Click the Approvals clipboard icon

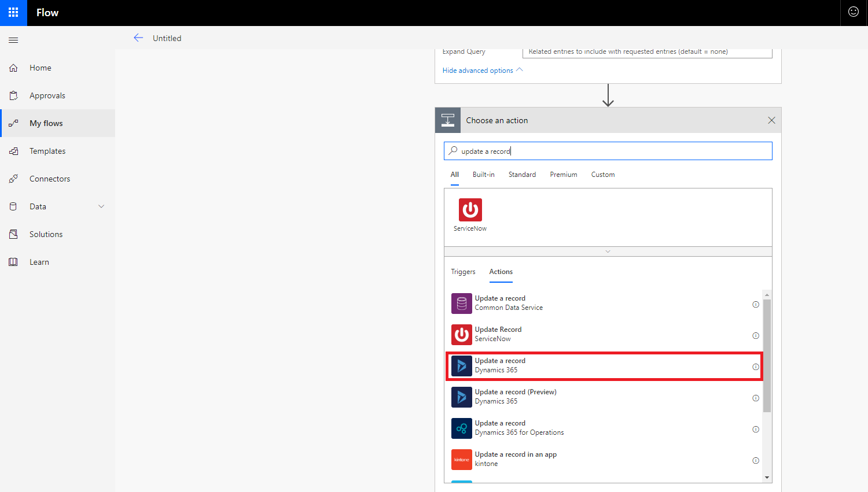(x=13, y=95)
